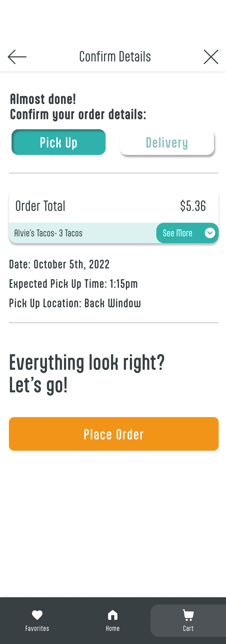The width and height of the screenshot is (226, 644).
Task: Select the Pick Up option
Action: (59, 142)
